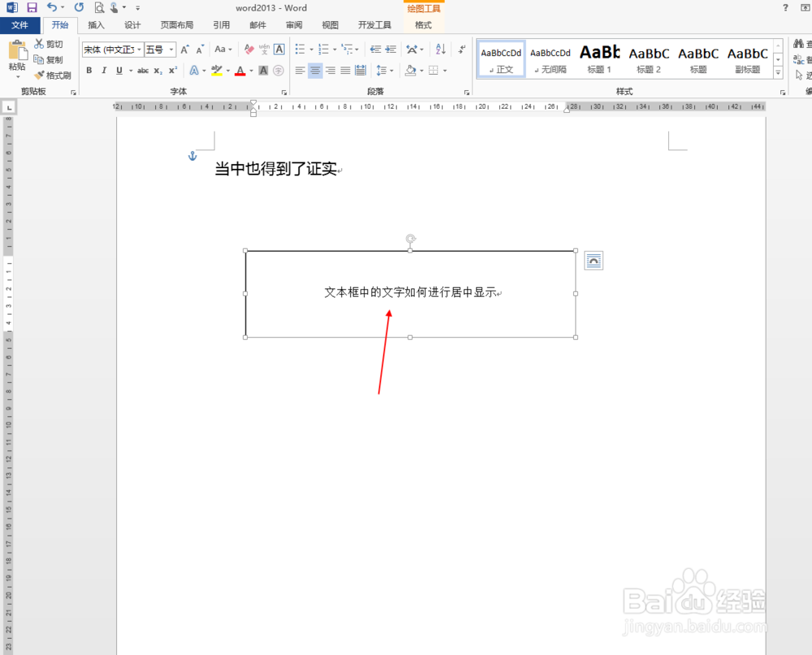Click the increase indent icon
Screen dimensions: 812x655
tap(391, 50)
